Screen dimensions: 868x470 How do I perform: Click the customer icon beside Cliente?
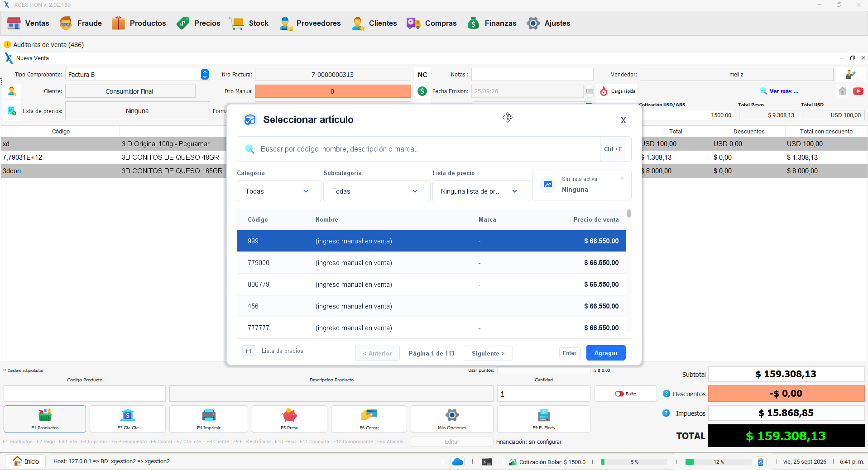(x=12, y=91)
